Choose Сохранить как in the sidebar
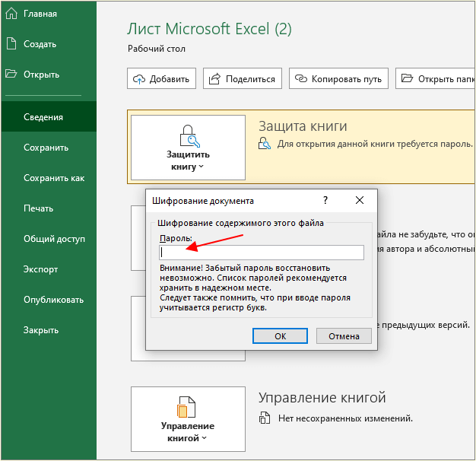Viewport: 476px width, 461px height. 49,178
